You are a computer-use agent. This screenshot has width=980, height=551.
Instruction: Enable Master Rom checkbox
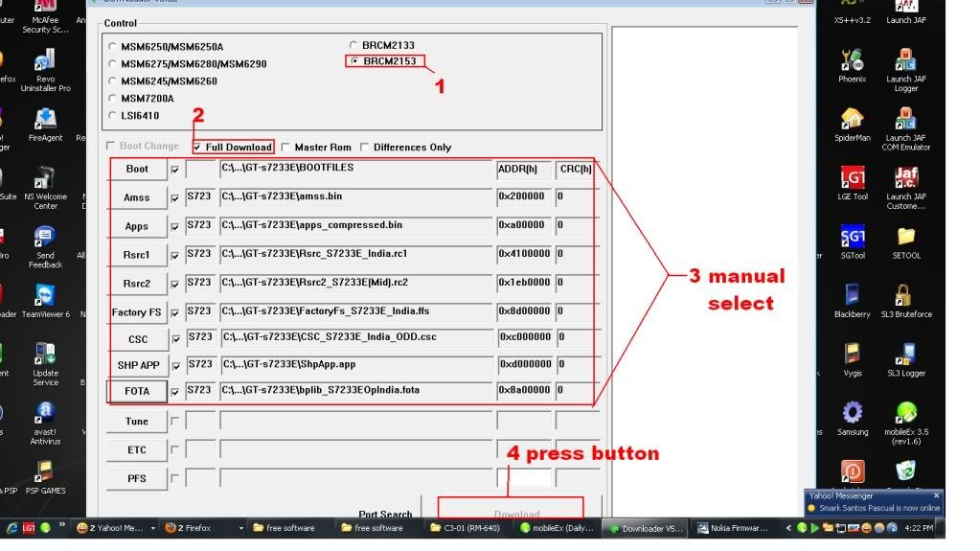click(x=285, y=147)
